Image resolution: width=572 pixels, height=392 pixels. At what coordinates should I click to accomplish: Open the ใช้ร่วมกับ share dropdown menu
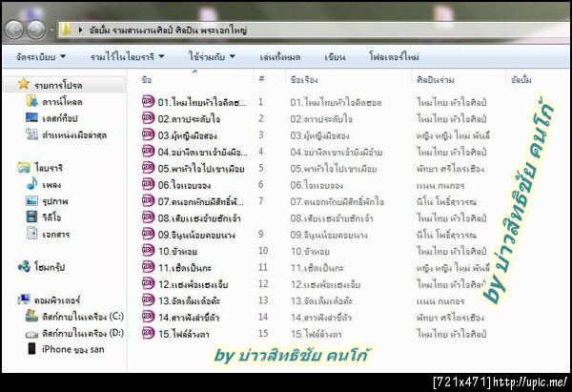[x=212, y=57]
